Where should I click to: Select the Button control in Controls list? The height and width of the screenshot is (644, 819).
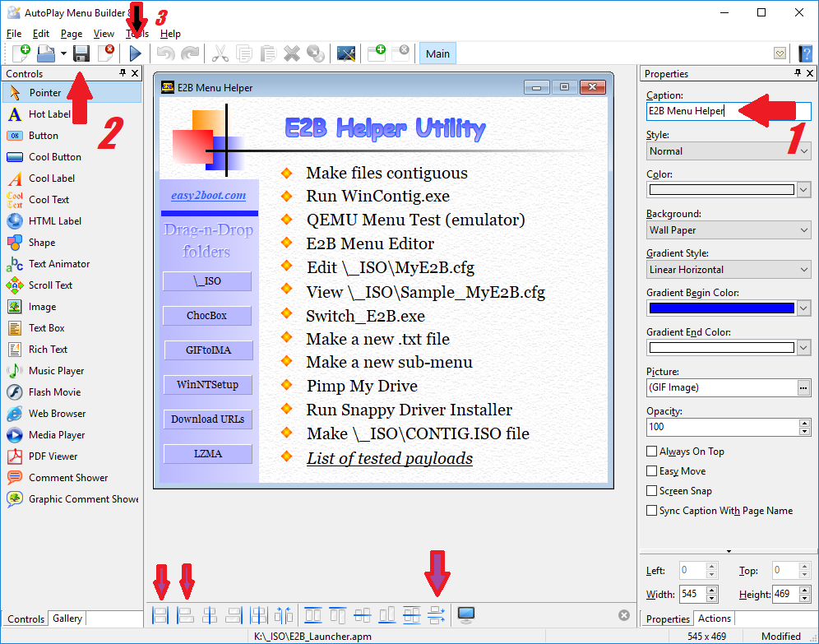(x=72, y=135)
